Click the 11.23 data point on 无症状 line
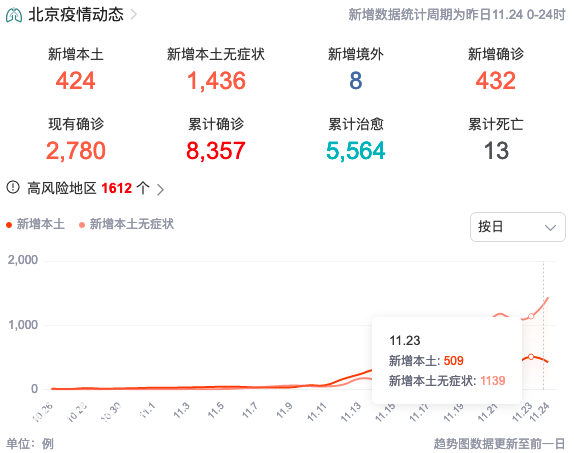 click(531, 316)
